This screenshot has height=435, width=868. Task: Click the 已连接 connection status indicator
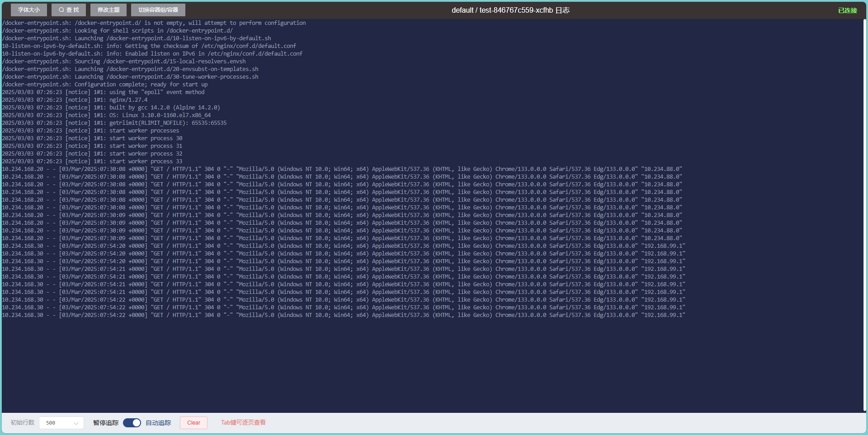click(847, 10)
